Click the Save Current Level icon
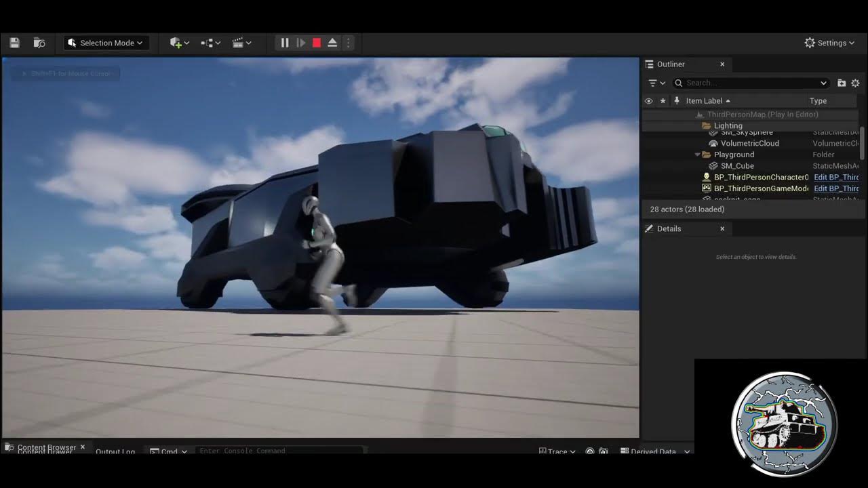The image size is (868, 488). click(14, 42)
